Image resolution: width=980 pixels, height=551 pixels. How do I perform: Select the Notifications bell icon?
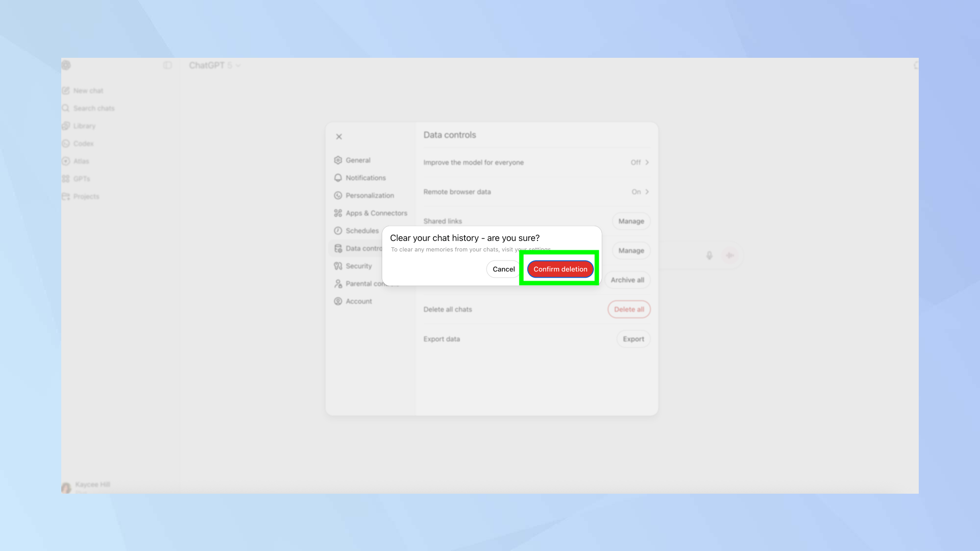tap(338, 178)
